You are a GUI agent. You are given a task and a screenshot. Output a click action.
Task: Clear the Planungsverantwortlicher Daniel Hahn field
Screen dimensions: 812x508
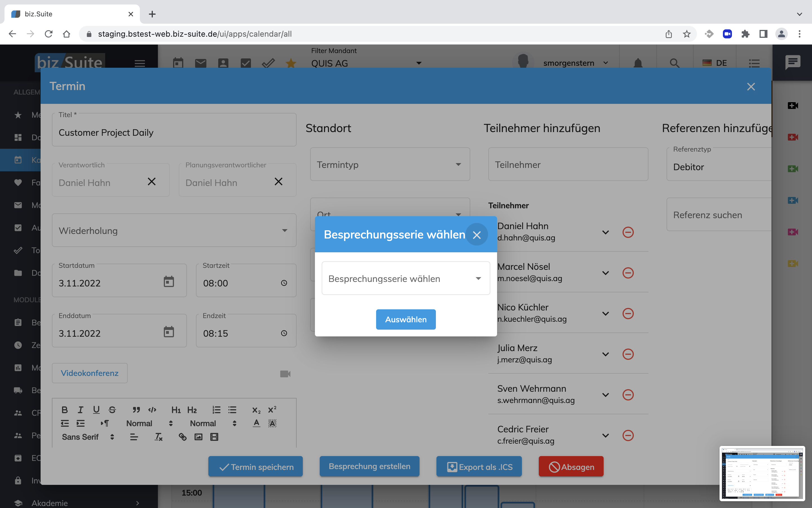tap(279, 182)
